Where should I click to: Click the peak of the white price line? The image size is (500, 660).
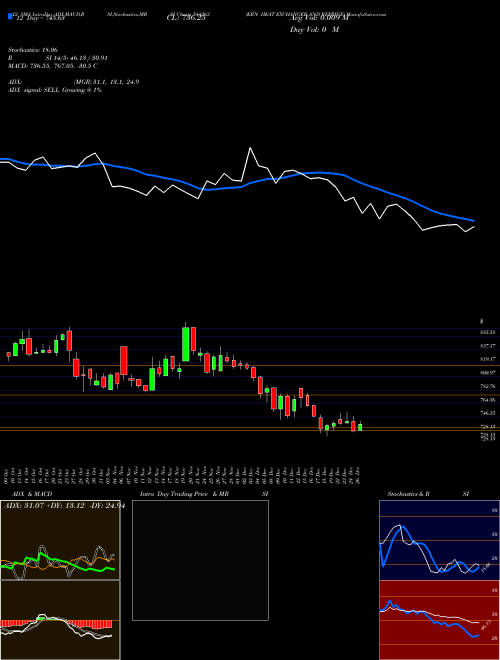click(250, 148)
